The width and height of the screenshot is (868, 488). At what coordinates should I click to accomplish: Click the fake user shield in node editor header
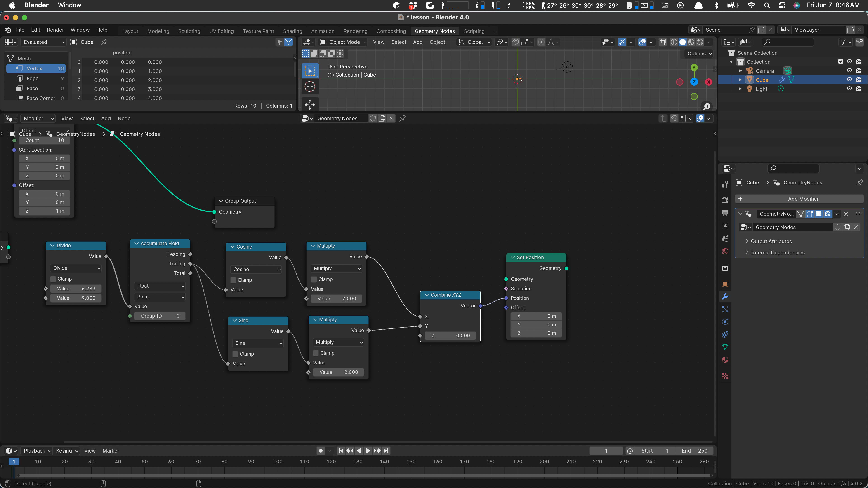tap(373, 118)
